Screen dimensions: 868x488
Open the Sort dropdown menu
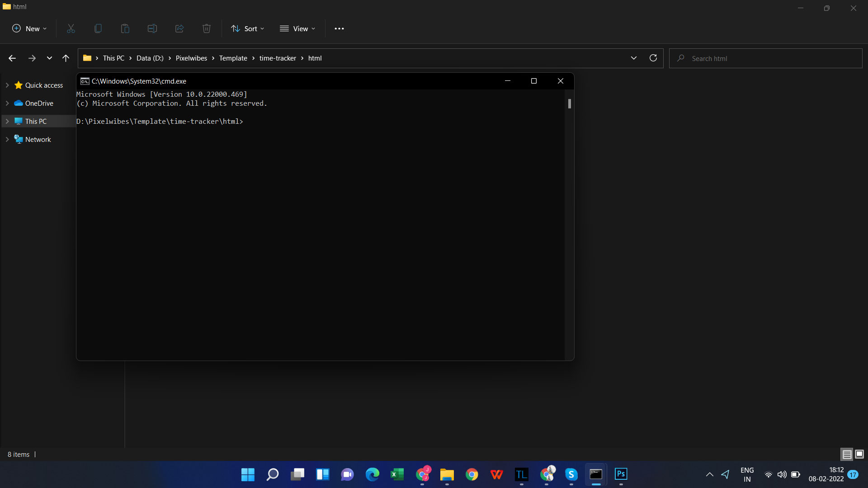tap(248, 28)
